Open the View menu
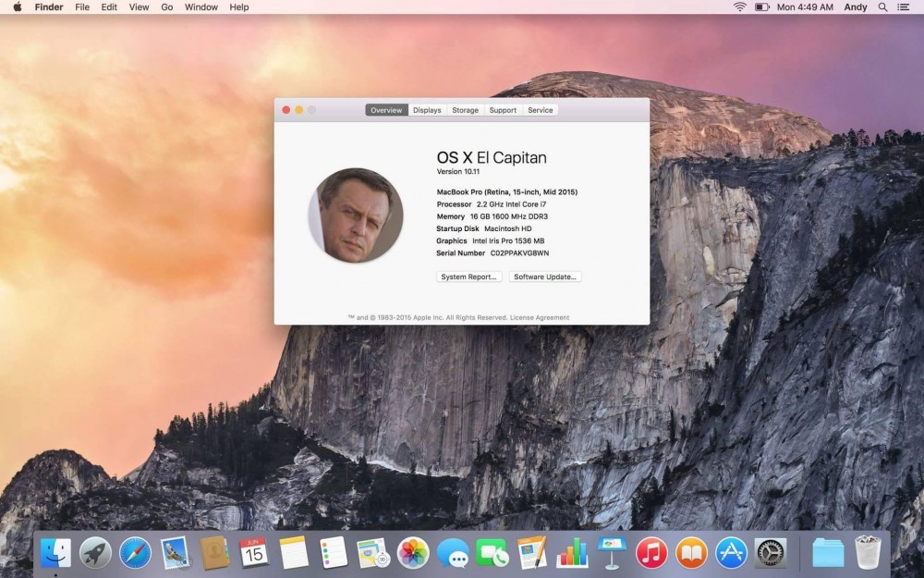Viewport: 924px width, 578px height. [x=140, y=7]
